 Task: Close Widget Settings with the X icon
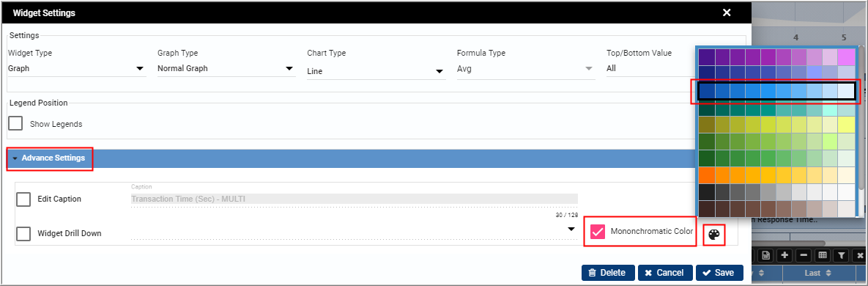tap(727, 12)
